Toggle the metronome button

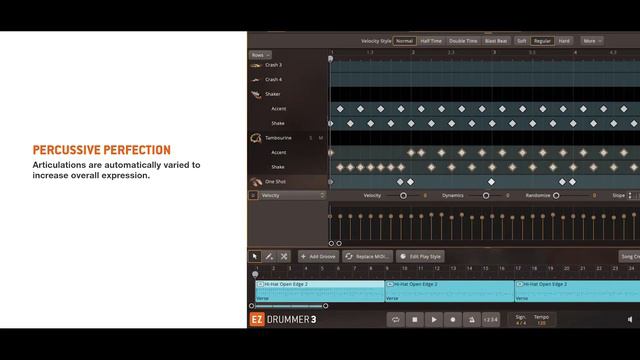[x=471, y=320]
